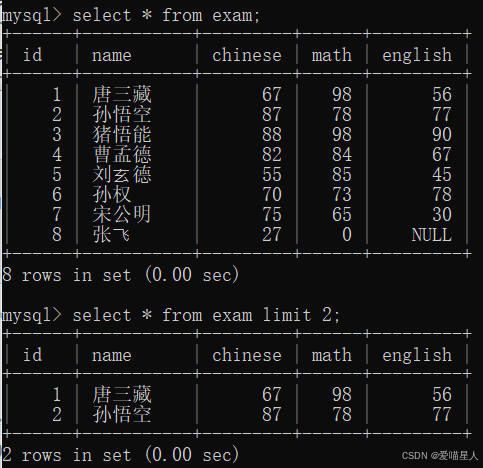483x468 pixels.
Task: Select the name 孙权
Action: click(x=112, y=195)
